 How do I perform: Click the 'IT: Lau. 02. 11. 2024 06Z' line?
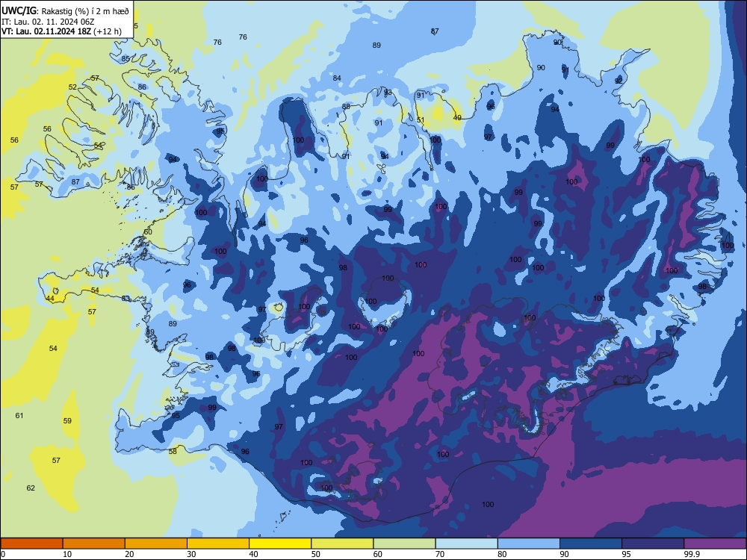pos(48,22)
